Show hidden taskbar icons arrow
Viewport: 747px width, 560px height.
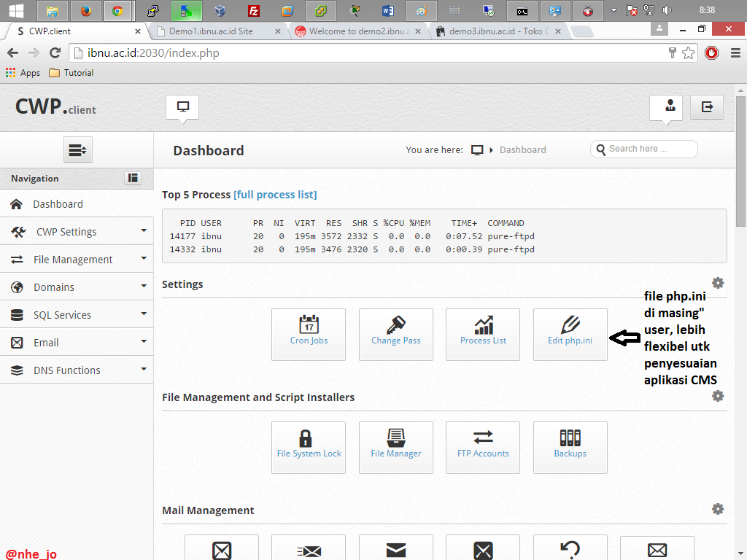(x=614, y=10)
